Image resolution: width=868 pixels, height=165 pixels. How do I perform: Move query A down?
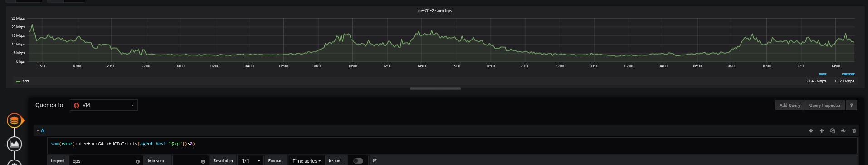811,131
